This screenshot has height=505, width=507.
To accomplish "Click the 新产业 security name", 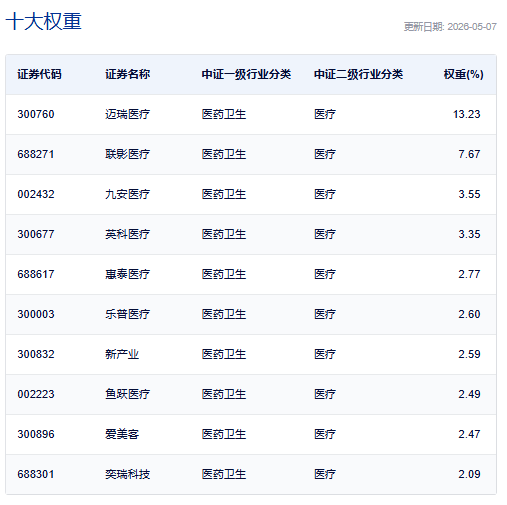I will coord(122,354).
